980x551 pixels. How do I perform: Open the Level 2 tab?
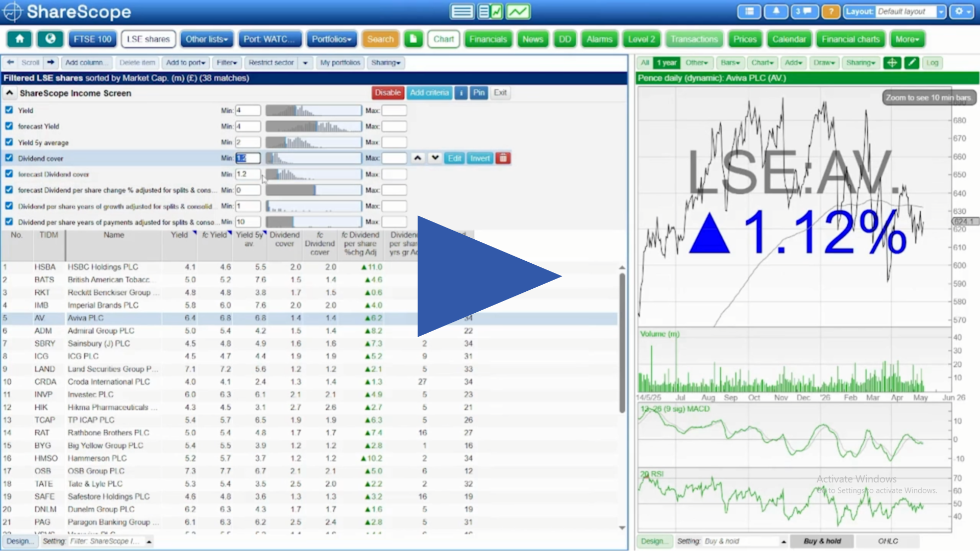pyautogui.click(x=642, y=39)
